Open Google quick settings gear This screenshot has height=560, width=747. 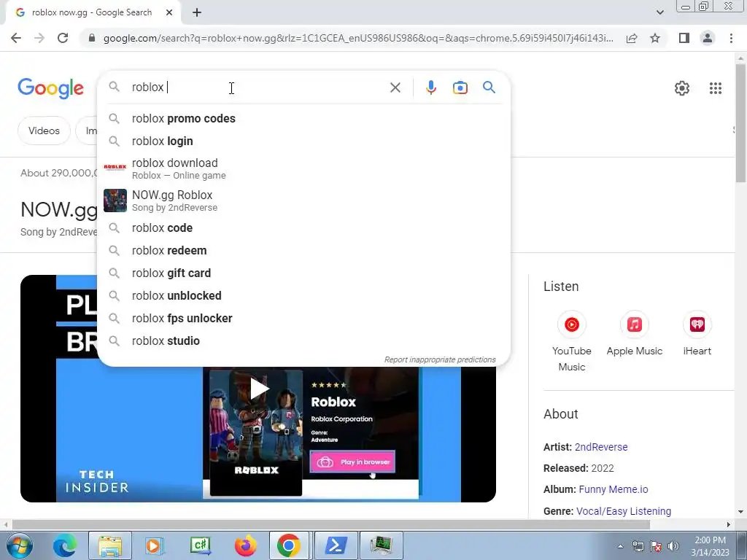pyautogui.click(x=682, y=88)
